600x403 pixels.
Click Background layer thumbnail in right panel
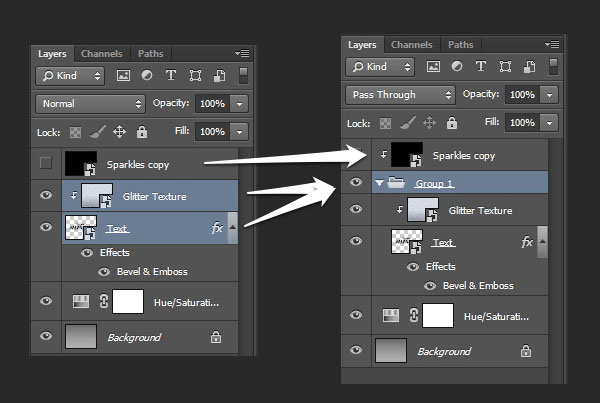(x=391, y=350)
